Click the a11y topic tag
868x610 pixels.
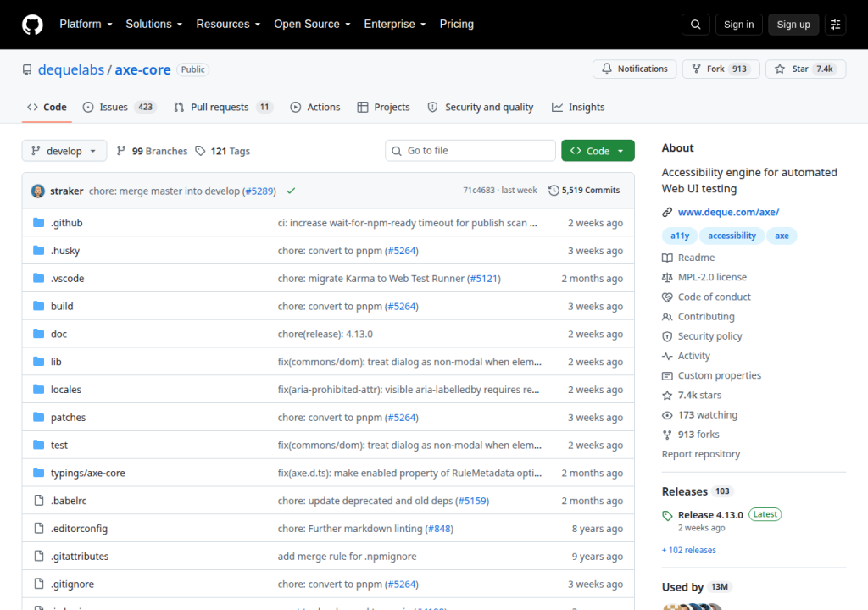click(680, 236)
